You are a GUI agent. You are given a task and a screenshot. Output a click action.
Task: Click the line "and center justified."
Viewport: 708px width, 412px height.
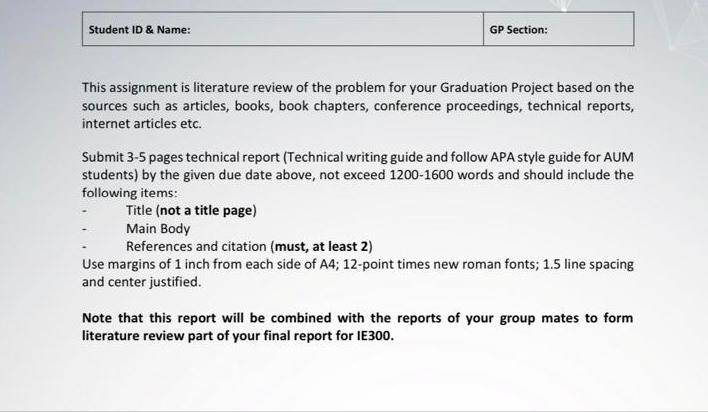141,282
